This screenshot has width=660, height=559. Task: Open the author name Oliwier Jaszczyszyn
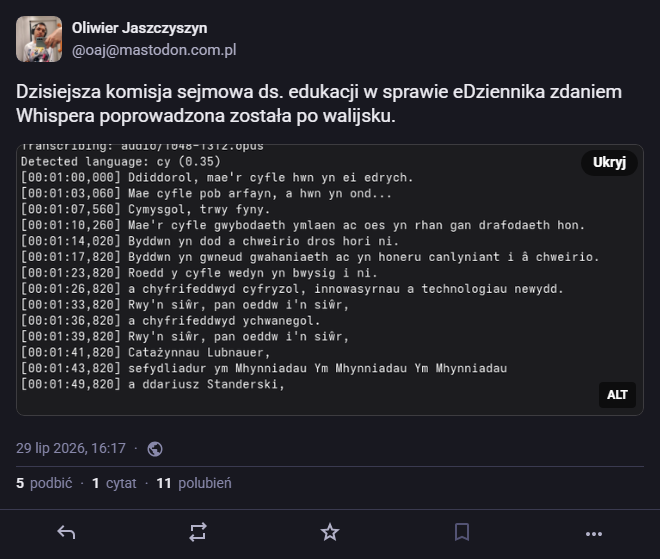[139, 28]
